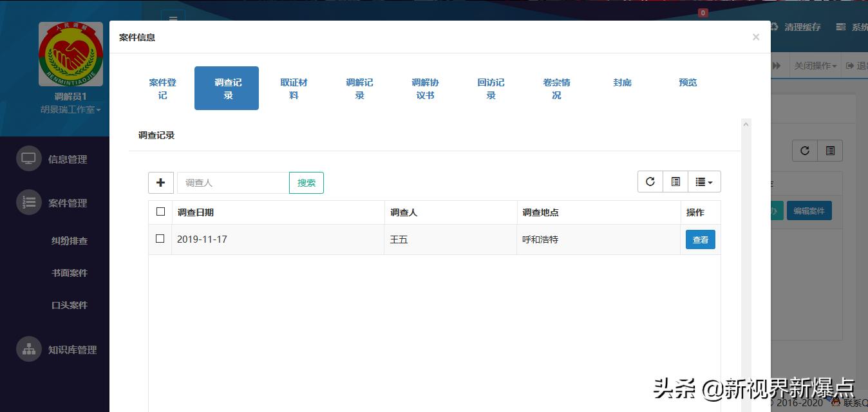Click the table icon on the right background panel
Image resolution: width=868 pixels, height=412 pixels.
coord(830,151)
